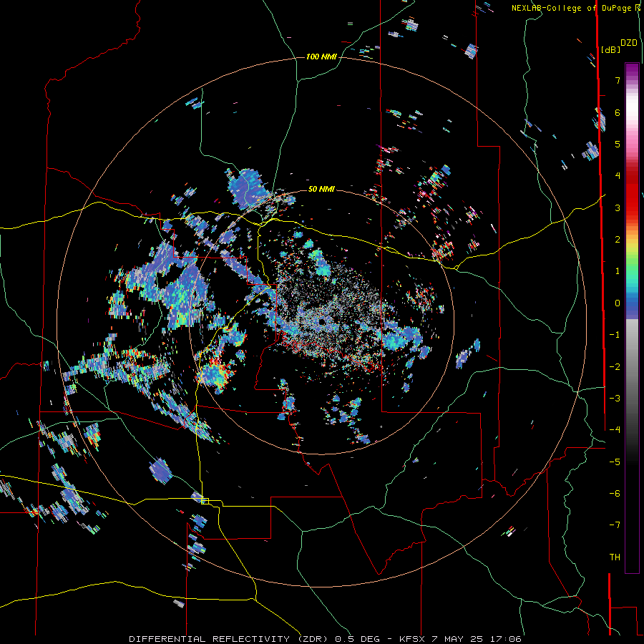The image size is (644, 644).
Task: Click the 0 value on the color scale
Action: (618, 303)
